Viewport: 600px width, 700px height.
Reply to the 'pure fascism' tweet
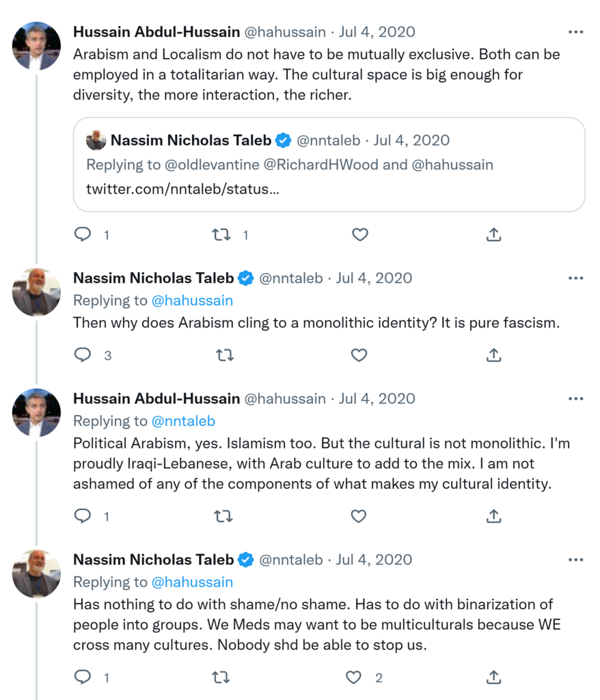point(83,355)
